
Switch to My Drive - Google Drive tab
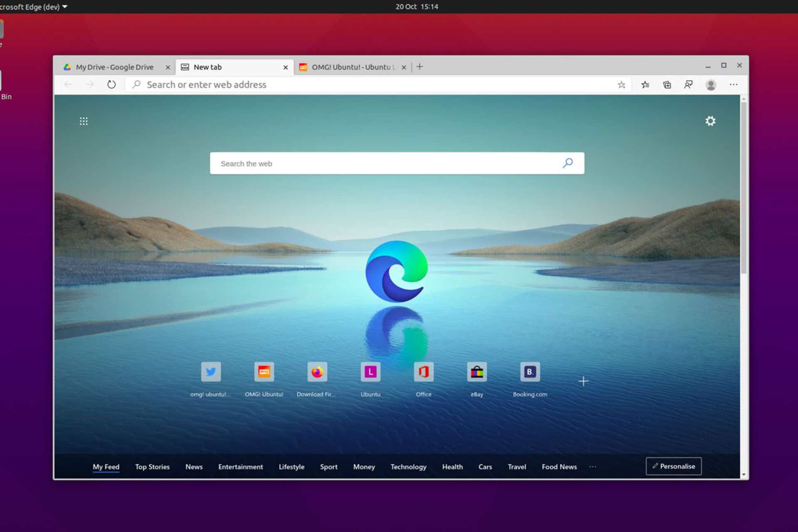(x=114, y=67)
